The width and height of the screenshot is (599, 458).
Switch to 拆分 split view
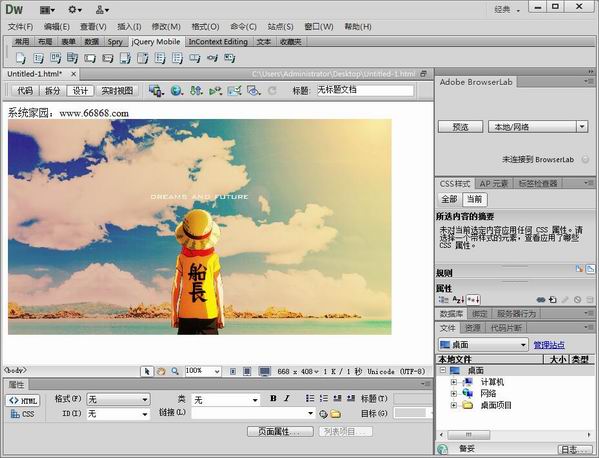[x=52, y=91]
